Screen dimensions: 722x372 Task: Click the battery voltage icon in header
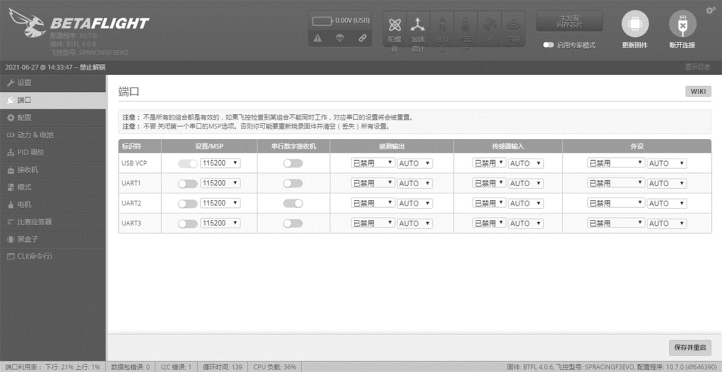(x=322, y=21)
